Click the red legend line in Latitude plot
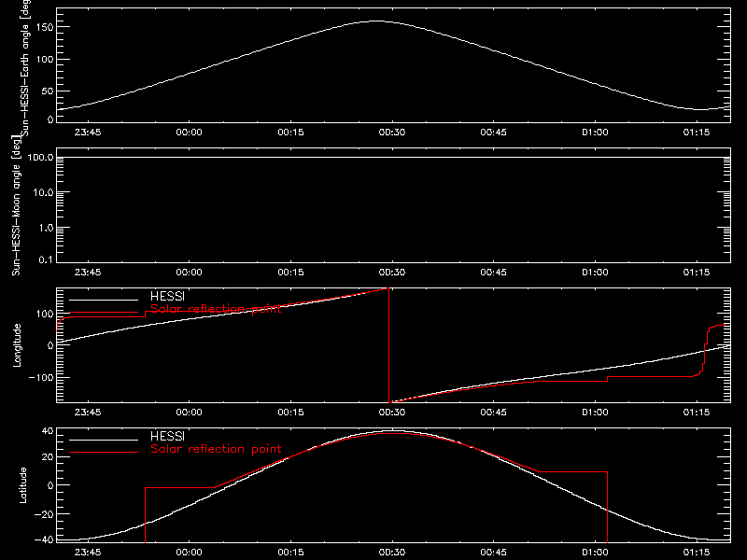Screen dimensions: 747x560 pyautogui.click(x=104, y=453)
